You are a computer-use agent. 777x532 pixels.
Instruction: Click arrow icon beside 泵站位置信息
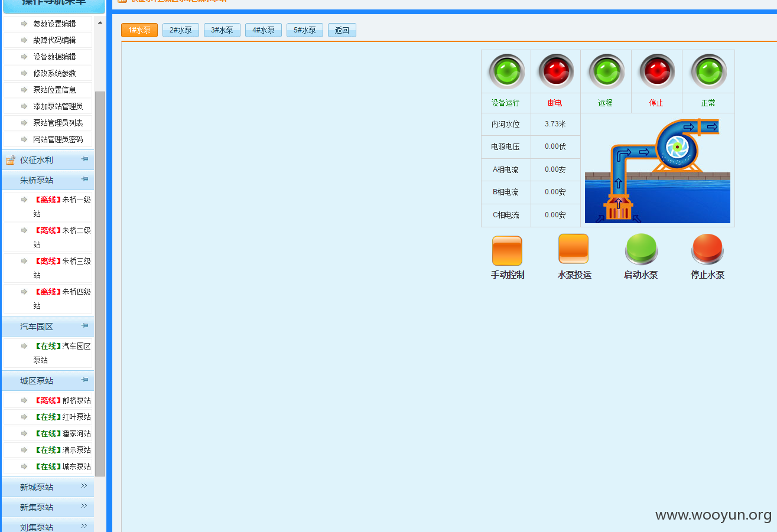(24, 90)
